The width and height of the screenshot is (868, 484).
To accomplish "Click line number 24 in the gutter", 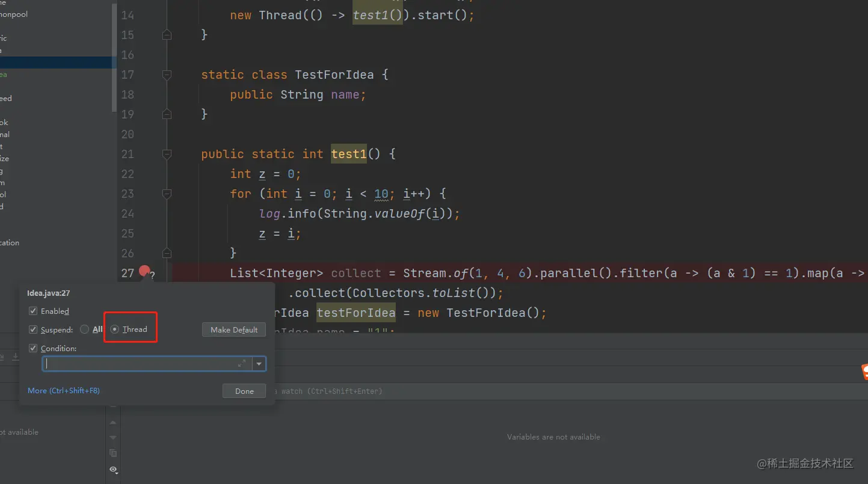I will point(128,213).
